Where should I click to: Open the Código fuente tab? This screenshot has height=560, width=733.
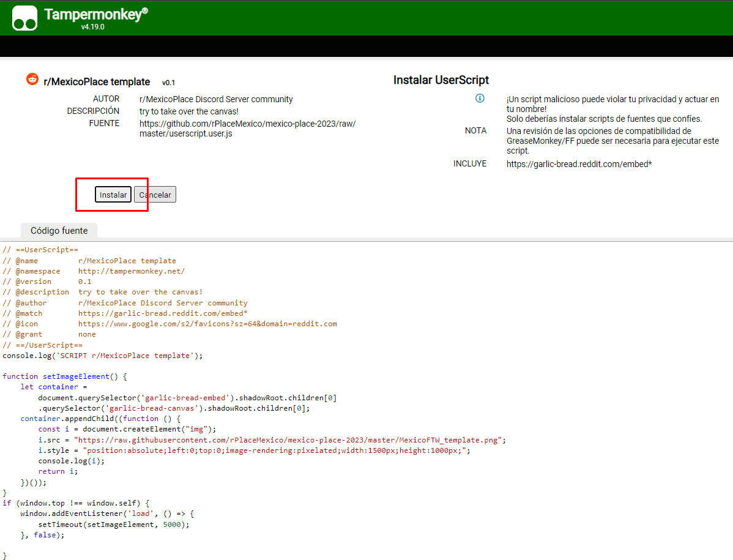tap(59, 231)
